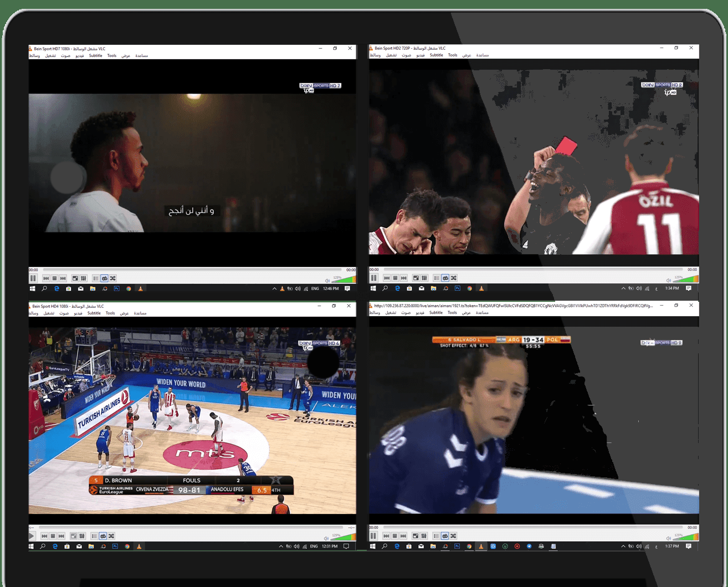728x587 pixels.
Task: Open Telegram from the URL stream taskbar
Action: (529, 546)
